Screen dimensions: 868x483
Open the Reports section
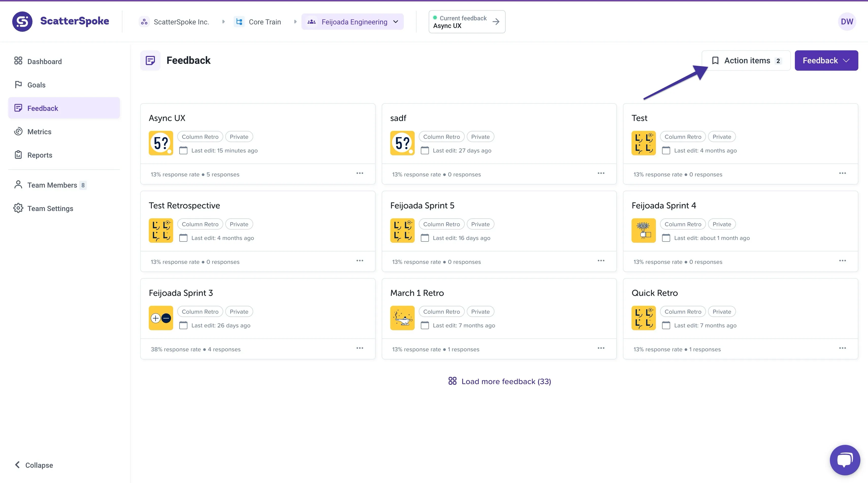(40, 155)
